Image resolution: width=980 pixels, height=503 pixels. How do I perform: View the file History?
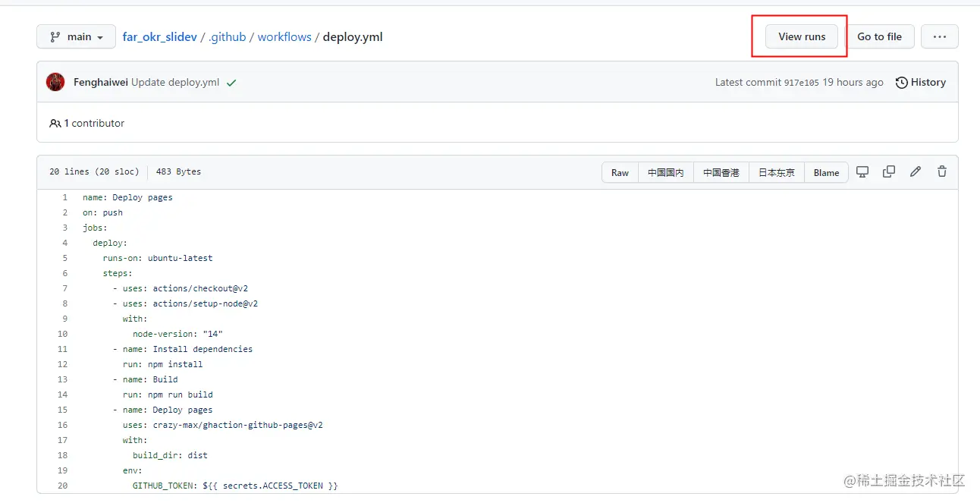[x=921, y=82]
